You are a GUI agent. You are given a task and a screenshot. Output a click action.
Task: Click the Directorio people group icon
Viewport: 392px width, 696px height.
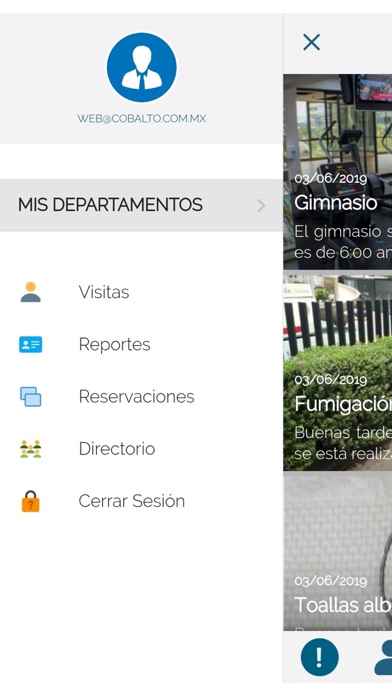point(31,449)
